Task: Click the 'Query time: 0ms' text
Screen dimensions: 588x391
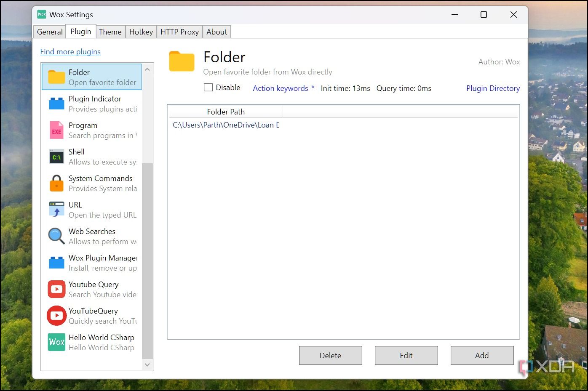Action: (x=404, y=88)
